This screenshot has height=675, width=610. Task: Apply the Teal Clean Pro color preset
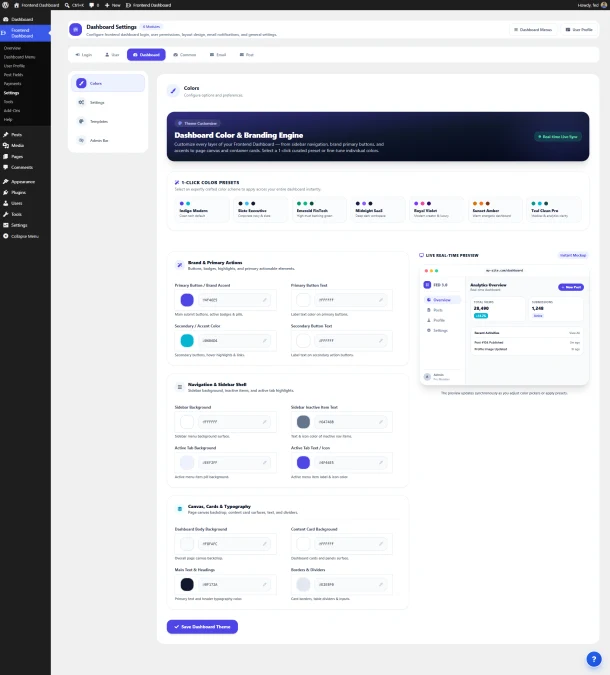(x=554, y=210)
